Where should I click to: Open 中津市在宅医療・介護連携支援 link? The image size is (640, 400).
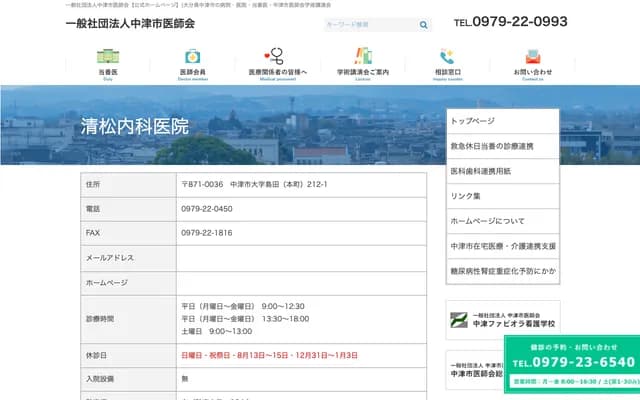pos(502,246)
